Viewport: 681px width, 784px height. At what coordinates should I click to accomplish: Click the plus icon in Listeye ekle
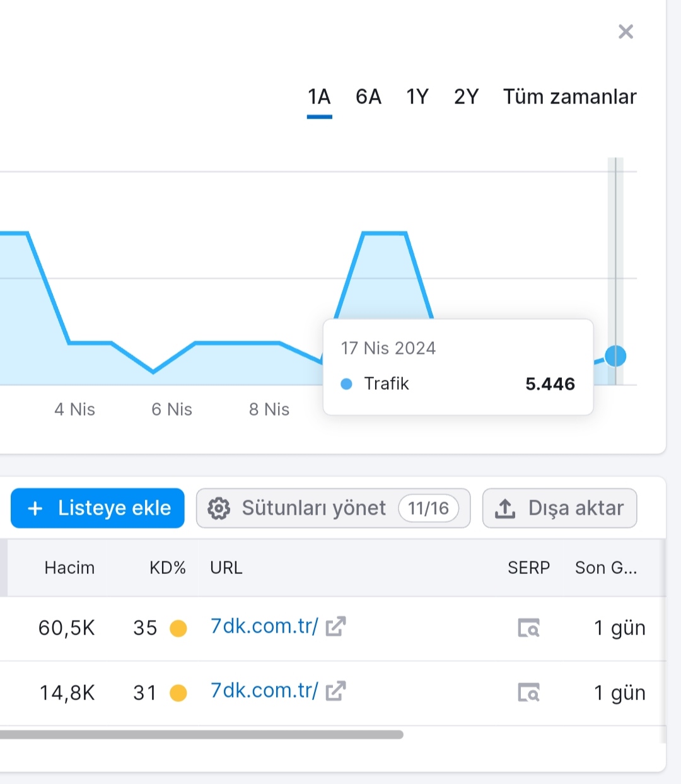click(35, 508)
